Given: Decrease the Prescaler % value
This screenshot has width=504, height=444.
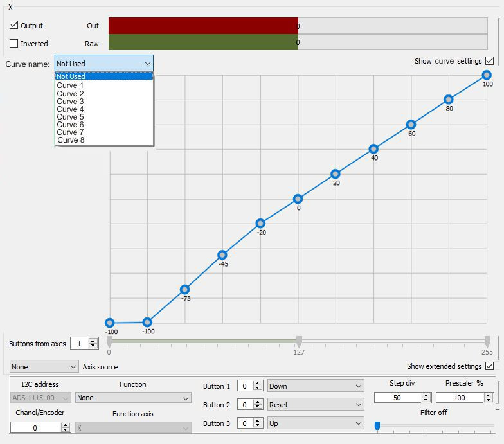Looking at the screenshot, I should click(x=489, y=400).
